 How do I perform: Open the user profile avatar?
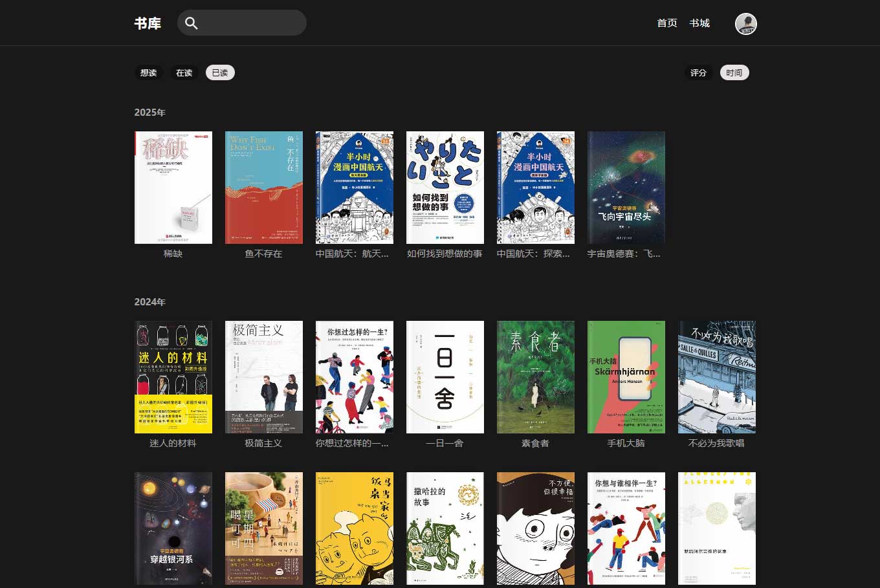click(x=745, y=23)
